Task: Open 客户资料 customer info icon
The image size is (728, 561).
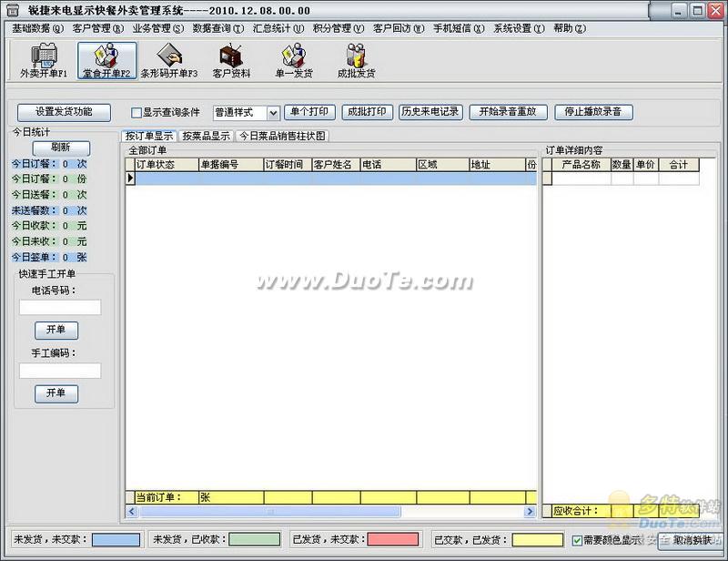Action: click(231, 60)
